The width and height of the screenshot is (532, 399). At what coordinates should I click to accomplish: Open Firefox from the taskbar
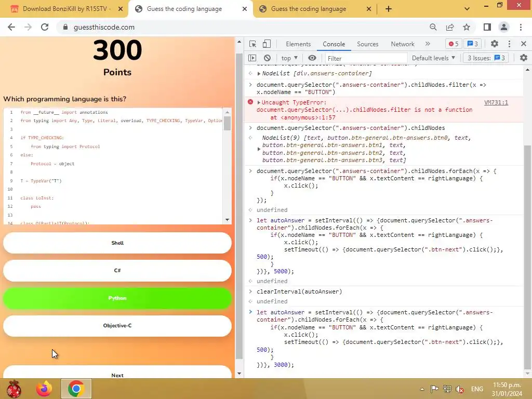point(44,389)
